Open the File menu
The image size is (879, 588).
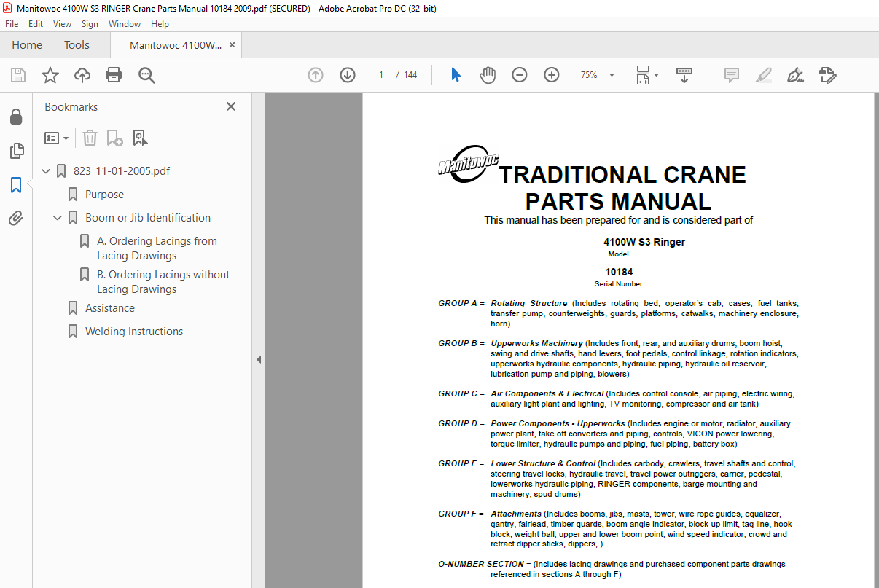tap(12, 24)
